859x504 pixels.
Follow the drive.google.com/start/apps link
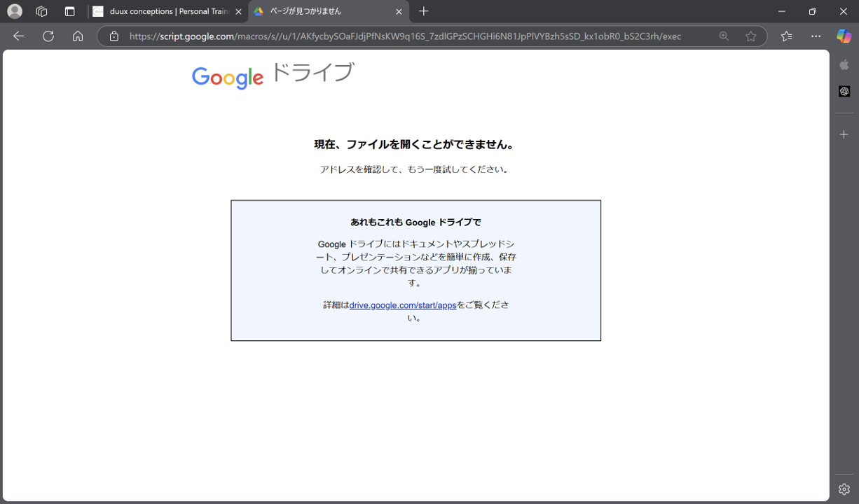click(x=403, y=305)
